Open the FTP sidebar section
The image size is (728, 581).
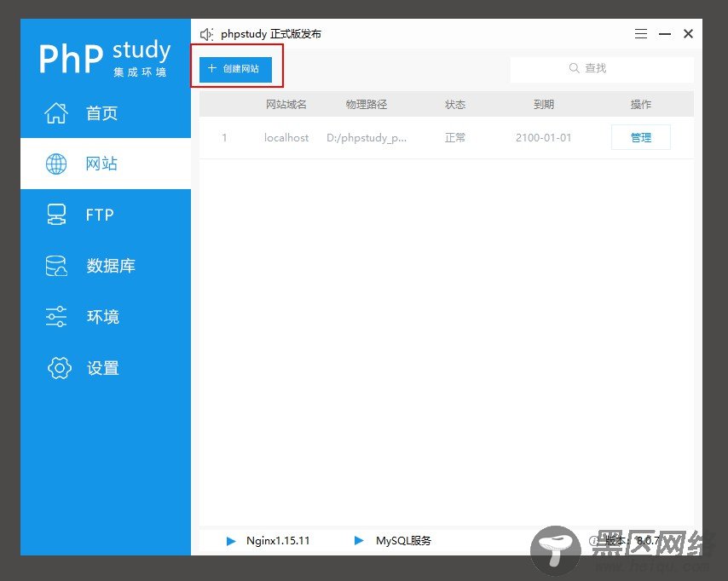point(106,215)
